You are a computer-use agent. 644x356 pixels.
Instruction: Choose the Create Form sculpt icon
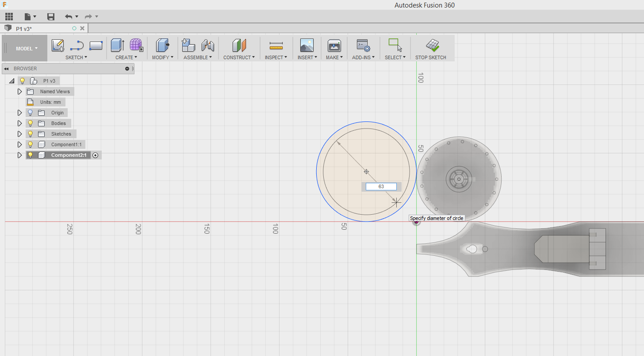click(x=136, y=45)
